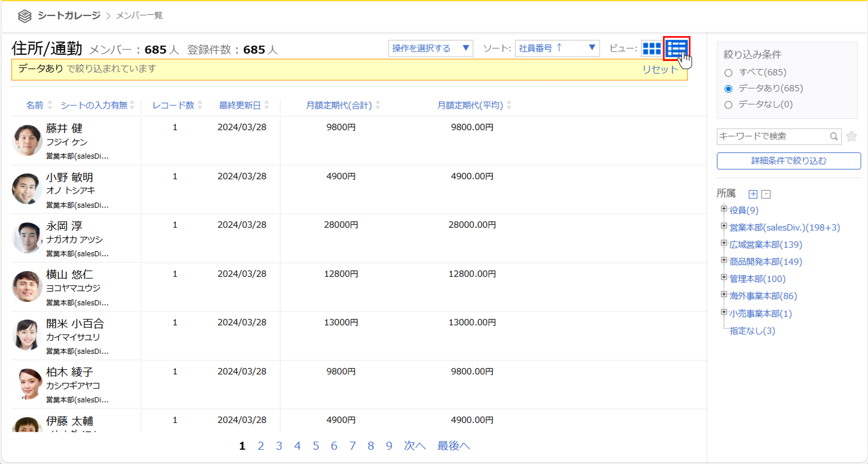This screenshot has height=464, width=868.
Task: Expand the 営業本部(salesDiv.) tree node
Action: coord(723,226)
